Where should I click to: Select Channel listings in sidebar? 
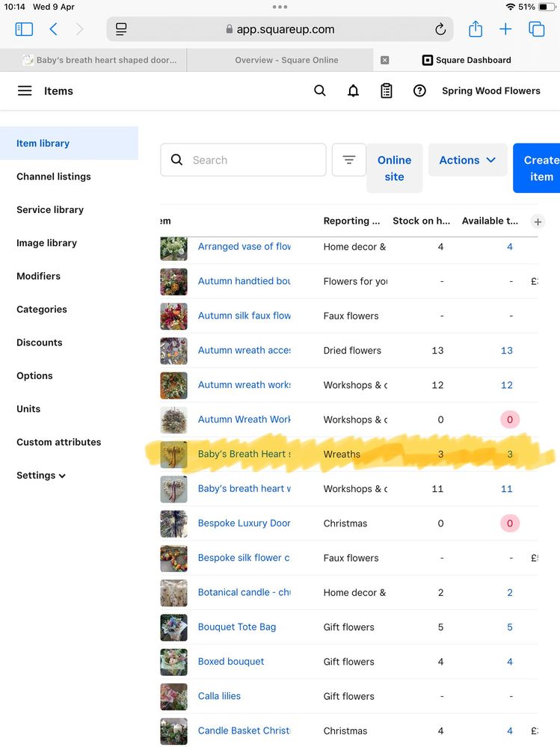[54, 176]
